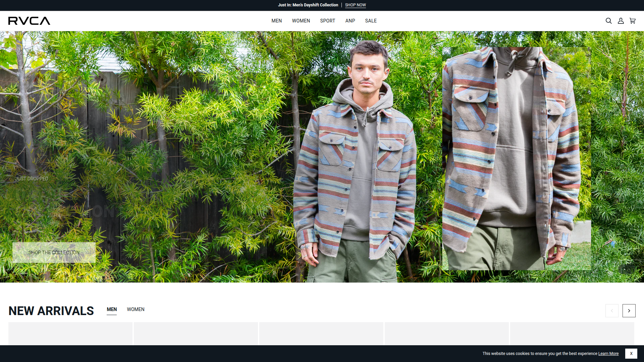Advance New Arrivals carousel with right arrow
Viewport: 644px width, 362px height.
coord(629,311)
